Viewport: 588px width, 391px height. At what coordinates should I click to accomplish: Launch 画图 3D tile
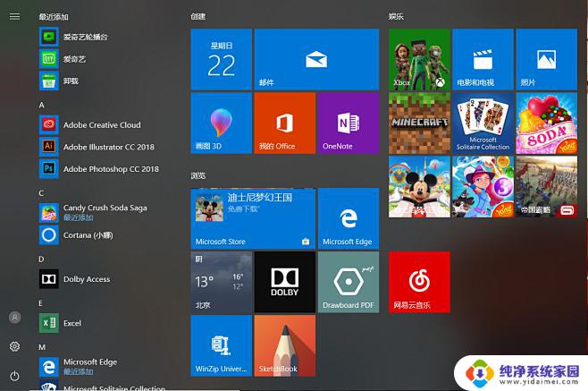222,123
